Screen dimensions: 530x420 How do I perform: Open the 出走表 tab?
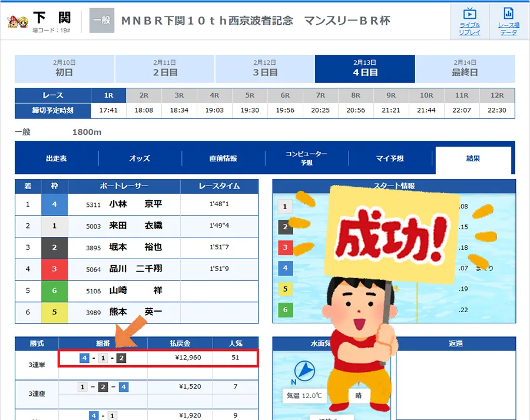coord(57,158)
